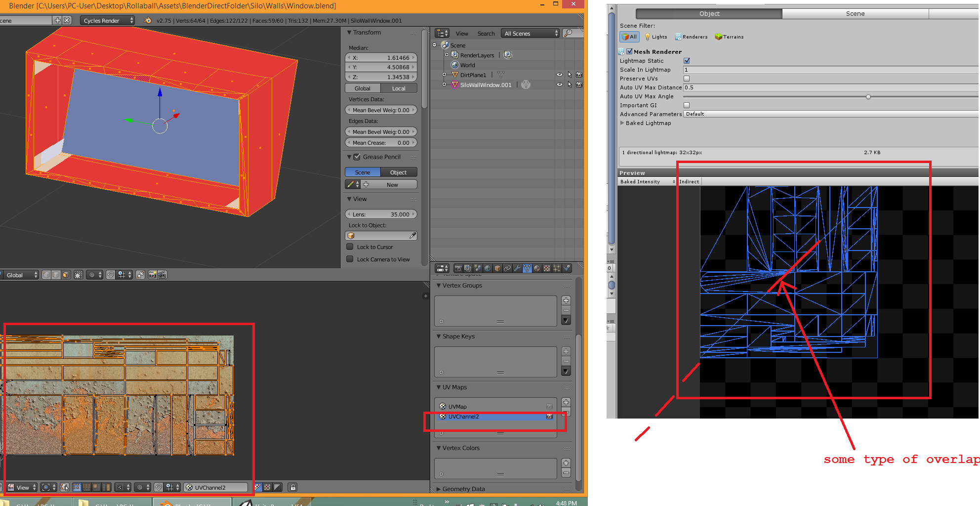Select the Material properties sphere icon

(x=536, y=268)
